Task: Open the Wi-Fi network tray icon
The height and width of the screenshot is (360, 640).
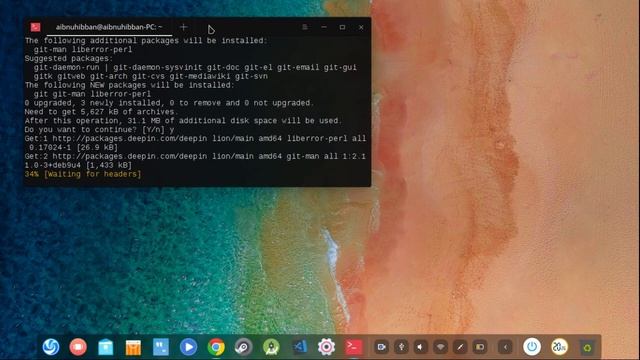Action: 440,347
